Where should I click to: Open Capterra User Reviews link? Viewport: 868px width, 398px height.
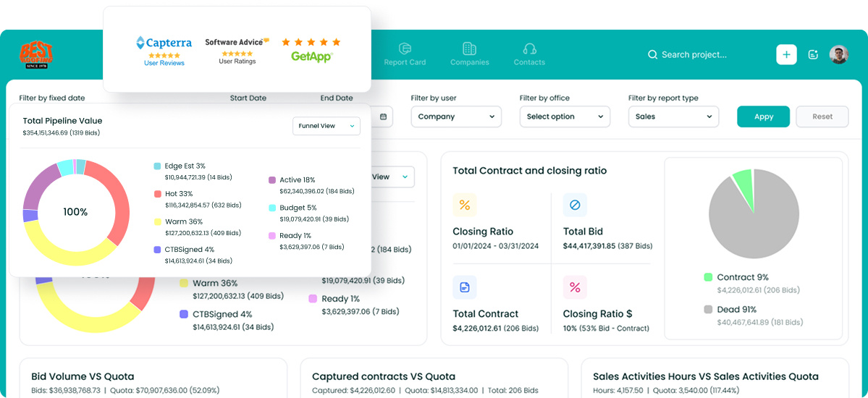(x=164, y=63)
